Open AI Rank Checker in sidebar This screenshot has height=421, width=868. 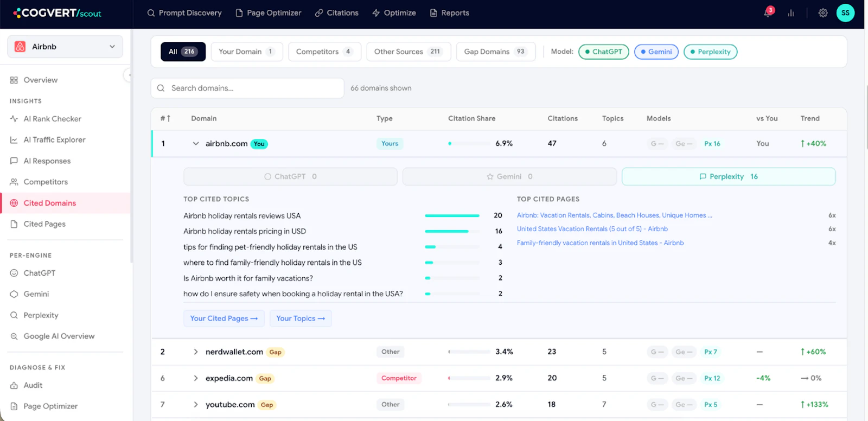[x=52, y=119]
